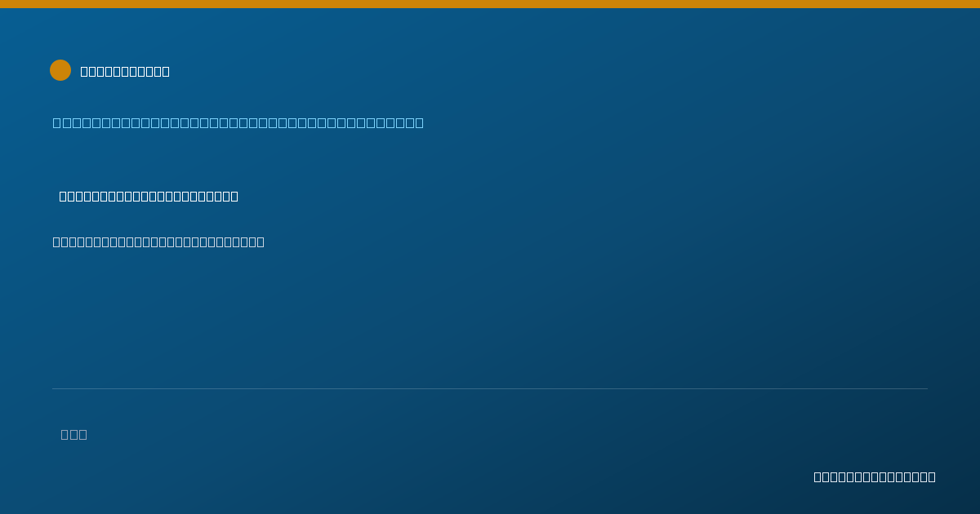
Task: Click the white text in bottom-right corner
Action: (875, 476)
